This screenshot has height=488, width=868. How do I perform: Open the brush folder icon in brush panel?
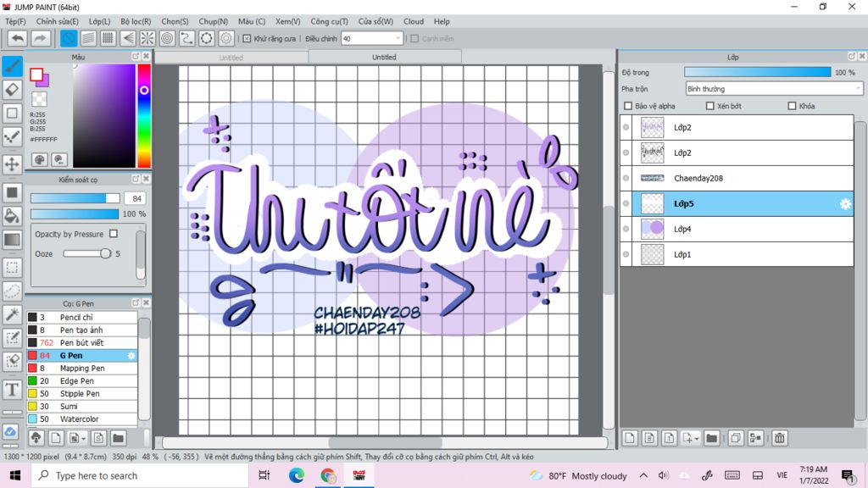(118, 438)
